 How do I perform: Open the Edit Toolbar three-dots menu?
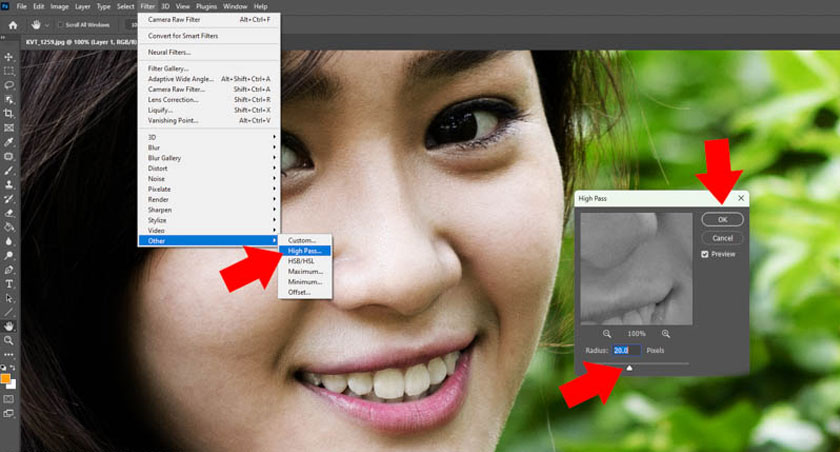point(9,355)
